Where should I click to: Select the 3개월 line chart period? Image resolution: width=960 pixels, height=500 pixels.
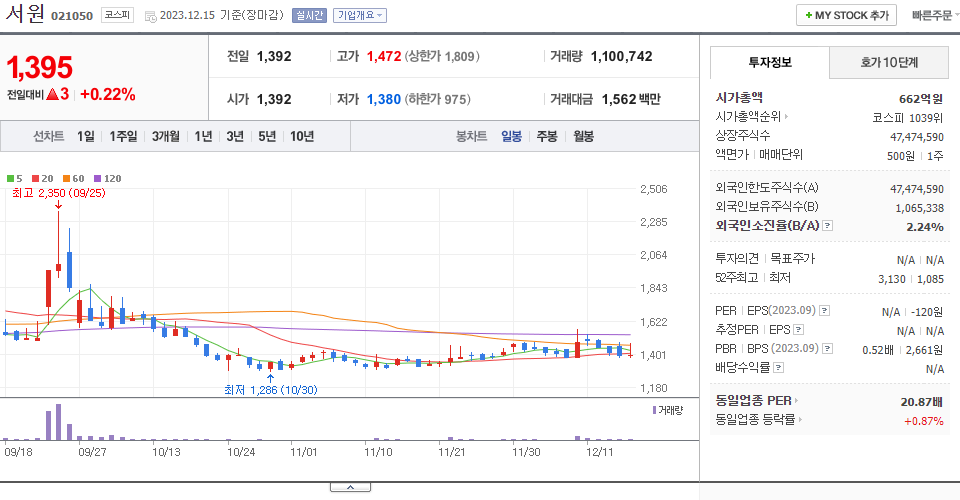[x=165, y=136]
